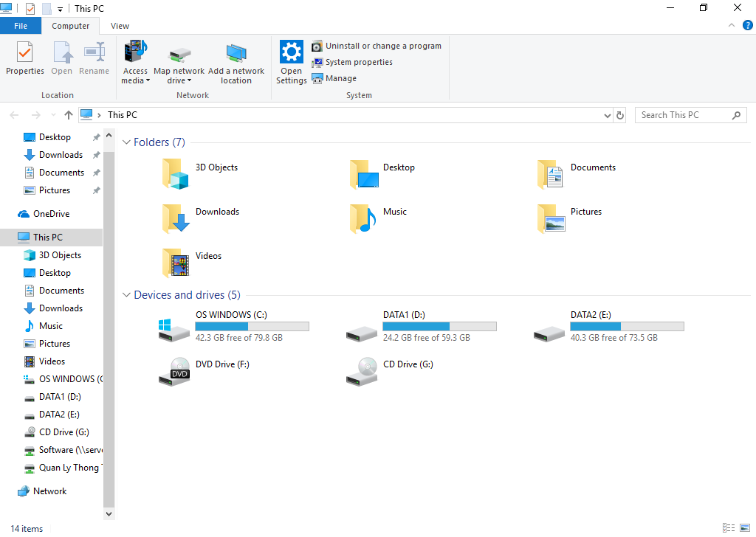Unpin Downloads using its Quick access pin
This screenshot has height=537, width=756.
(x=96, y=155)
